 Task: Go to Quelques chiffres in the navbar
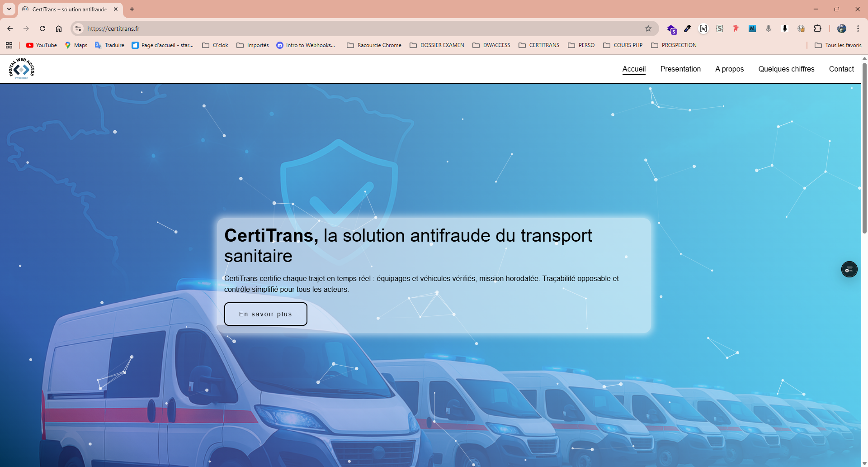(786, 69)
